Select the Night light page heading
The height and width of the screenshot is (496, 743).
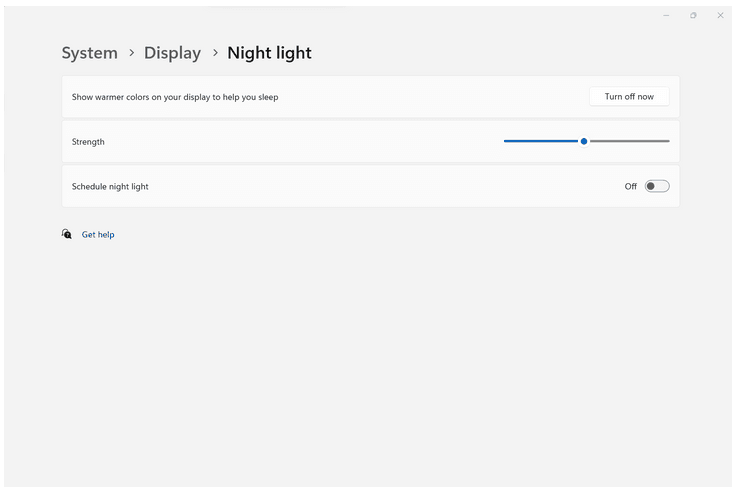click(270, 53)
